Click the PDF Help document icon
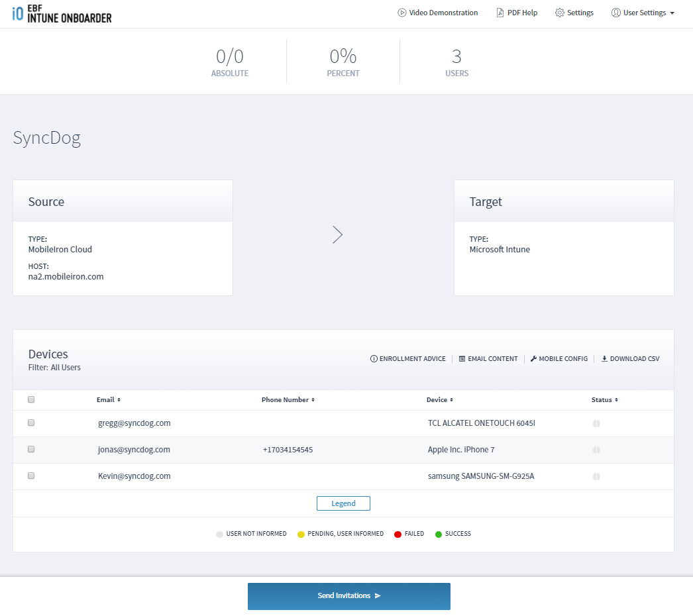 pos(500,13)
